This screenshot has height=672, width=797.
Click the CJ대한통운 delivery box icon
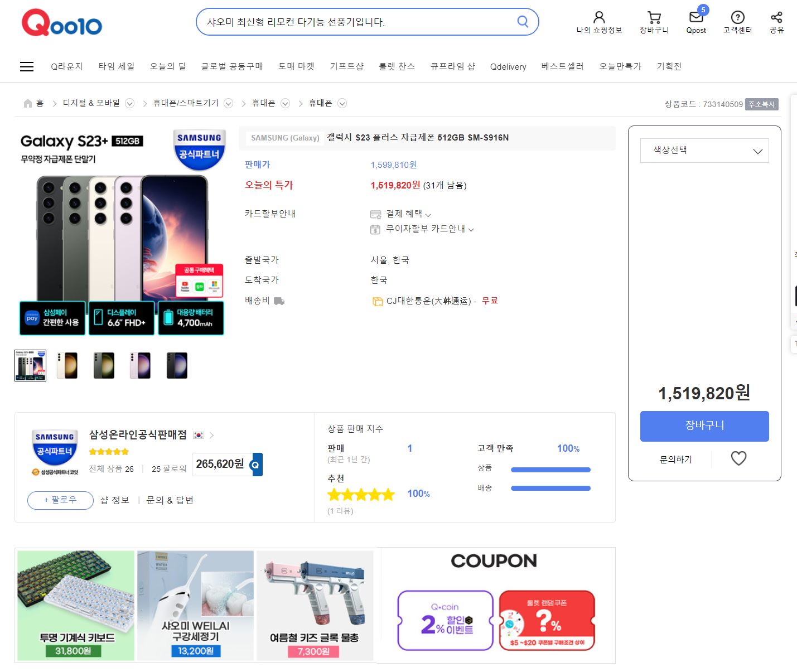pyautogui.click(x=378, y=302)
